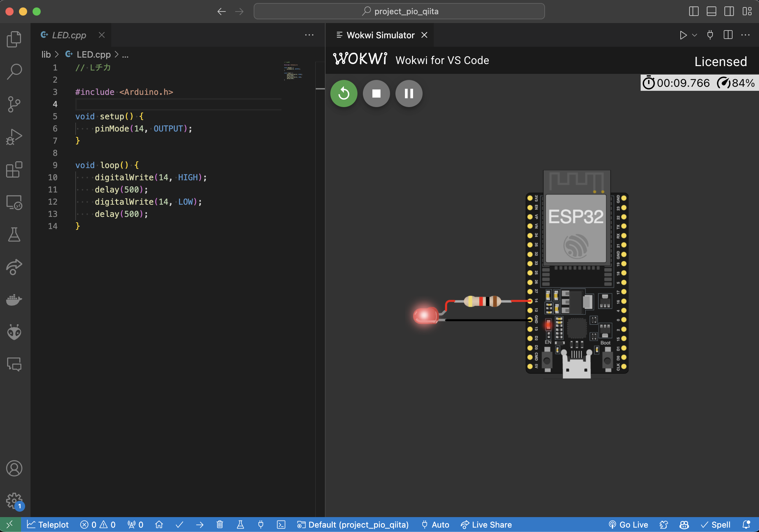Image resolution: width=759 pixels, height=532 pixels.
Task: Click the lib breadcrumb
Action: point(46,55)
